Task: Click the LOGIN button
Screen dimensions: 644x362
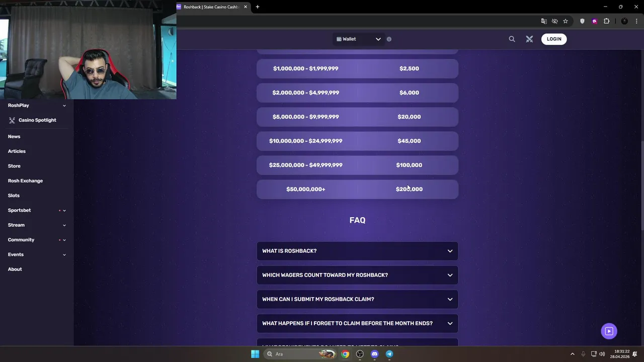Action: pos(554,39)
